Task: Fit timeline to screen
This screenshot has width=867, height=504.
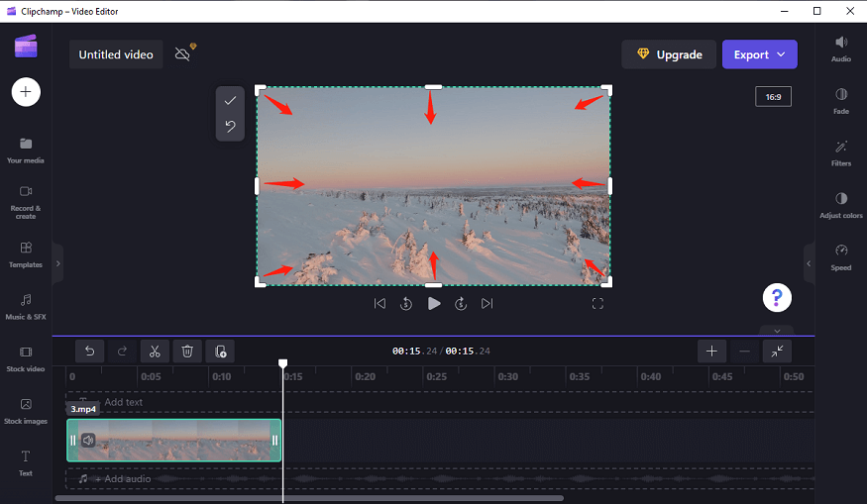Action: coord(777,352)
